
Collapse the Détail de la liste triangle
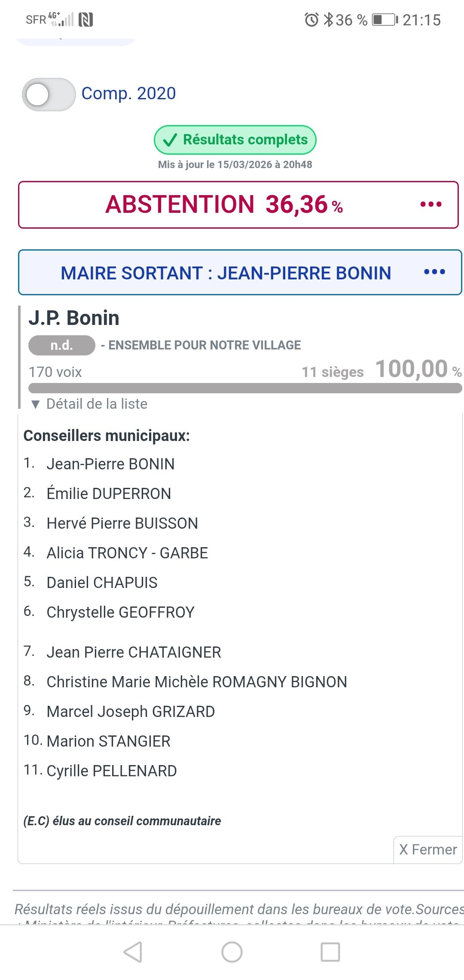pyautogui.click(x=36, y=404)
